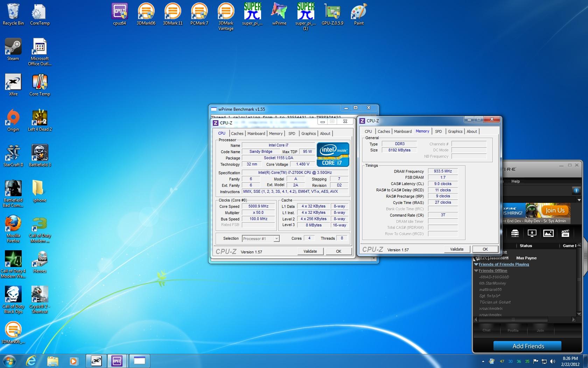The width and height of the screenshot is (588, 368).
Task: Click OK in left CPU-Z window
Action: 339,251
